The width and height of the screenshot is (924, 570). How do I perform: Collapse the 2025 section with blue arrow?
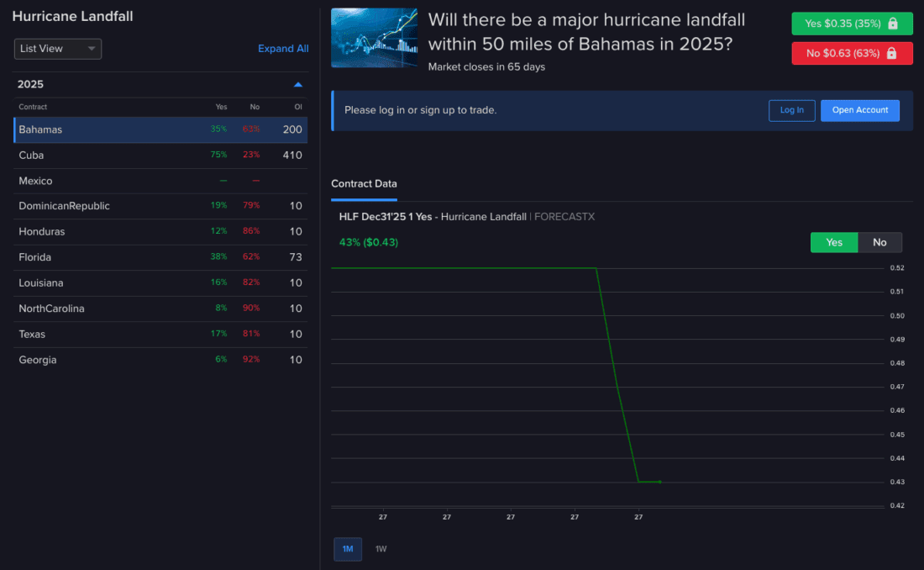click(x=297, y=84)
